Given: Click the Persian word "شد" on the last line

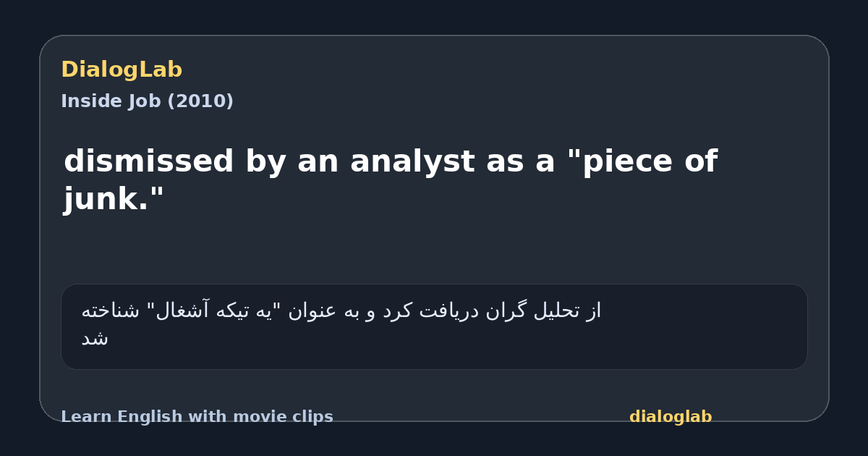Looking at the screenshot, I should [95, 339].
